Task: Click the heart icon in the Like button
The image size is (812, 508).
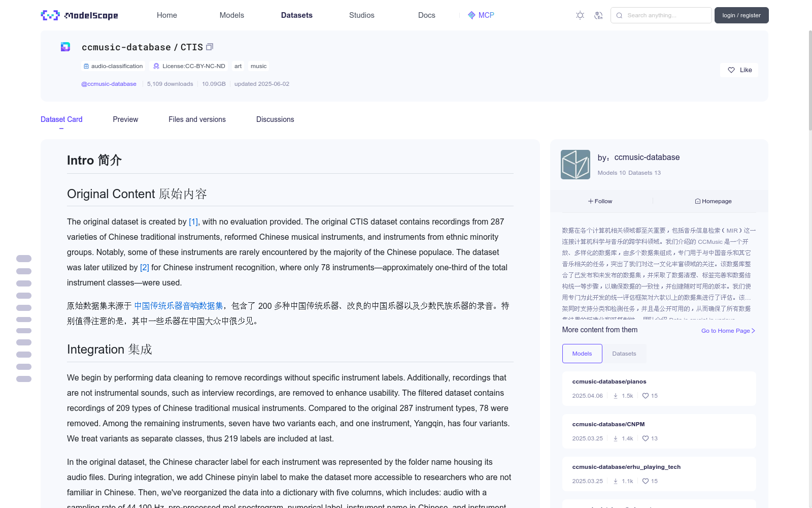Action: pyautogui.click(x=731, y=70)
